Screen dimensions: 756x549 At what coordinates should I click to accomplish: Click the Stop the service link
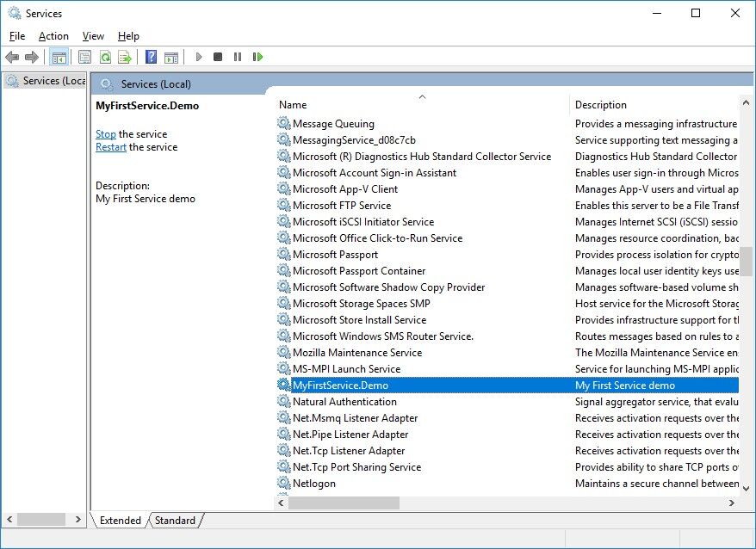coord(105,134)
